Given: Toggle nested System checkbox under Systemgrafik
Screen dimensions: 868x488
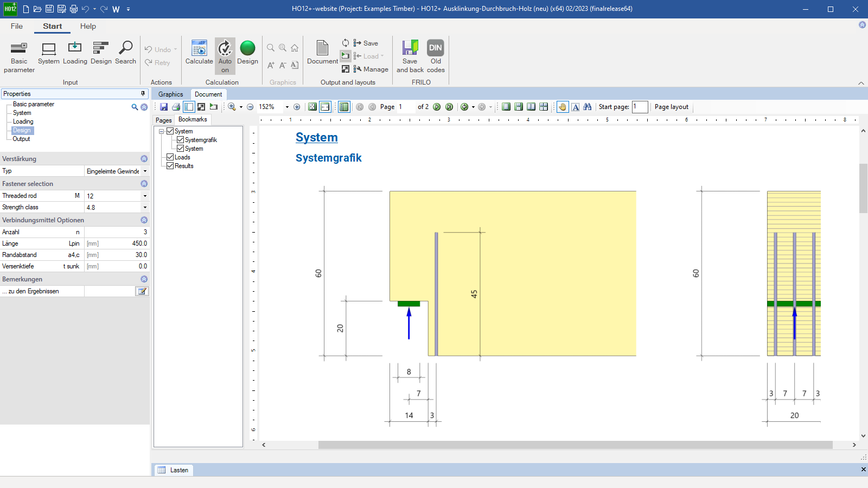Looking at the screenshot, I should [x=181, y=149].
